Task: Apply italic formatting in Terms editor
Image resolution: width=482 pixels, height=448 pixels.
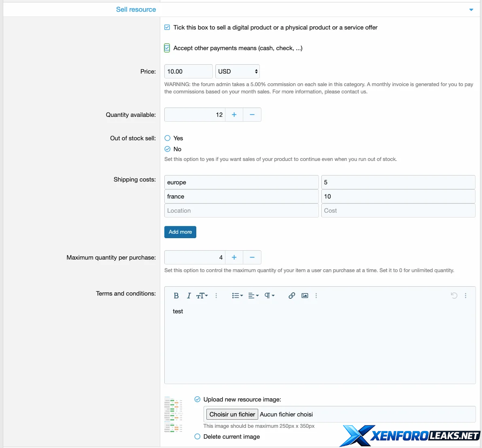Action: pos(189,296)
